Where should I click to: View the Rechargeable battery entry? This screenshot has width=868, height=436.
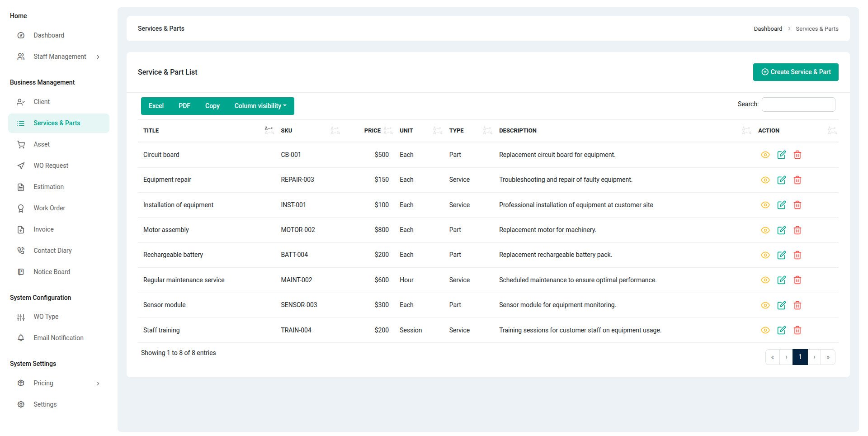(765, 255)
